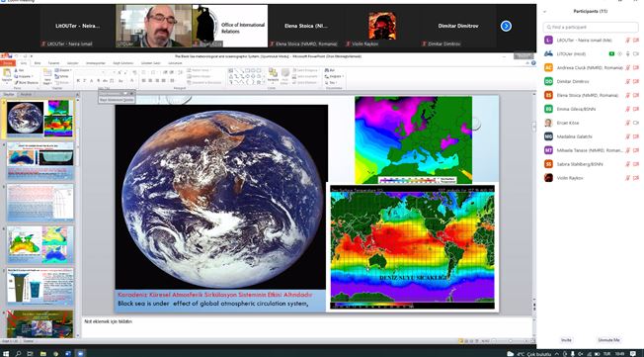The width and height of the screenshot is (644, 357).
Task: Click Ercan Köse's camera icon in list
Action: point(636,123)
